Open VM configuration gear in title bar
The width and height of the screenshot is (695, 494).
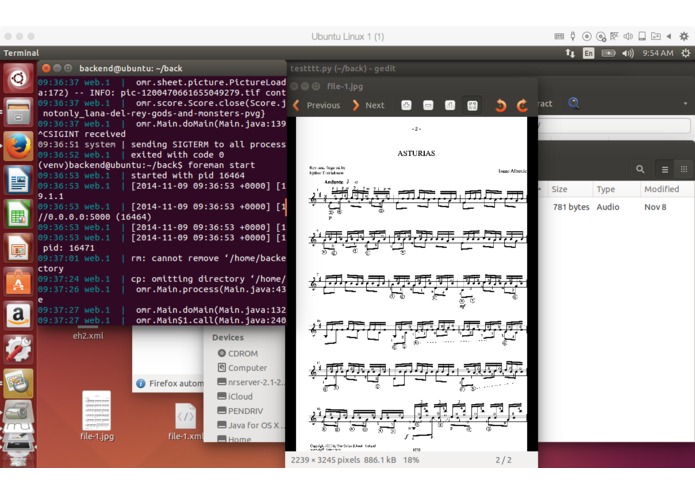click(684, 36)
